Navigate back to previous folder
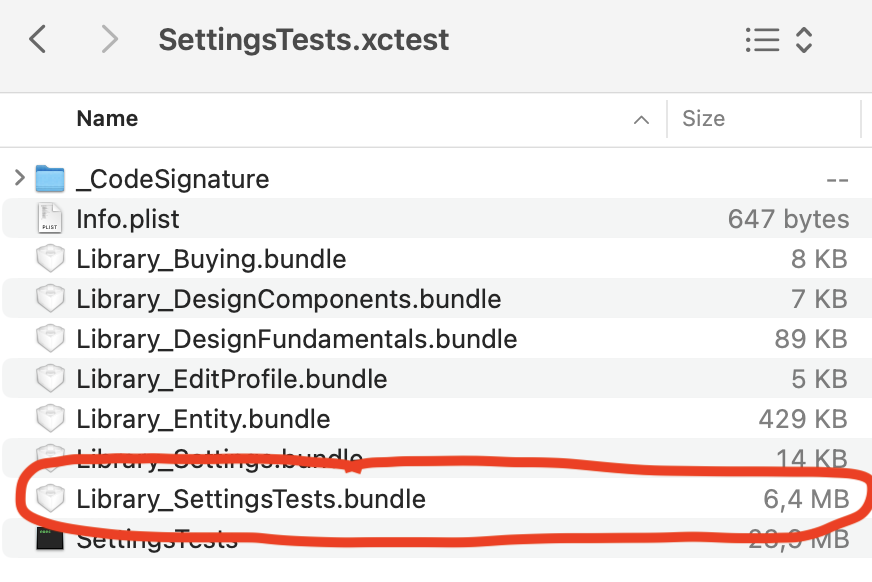The image size is (872, 582). pos(37,39)
